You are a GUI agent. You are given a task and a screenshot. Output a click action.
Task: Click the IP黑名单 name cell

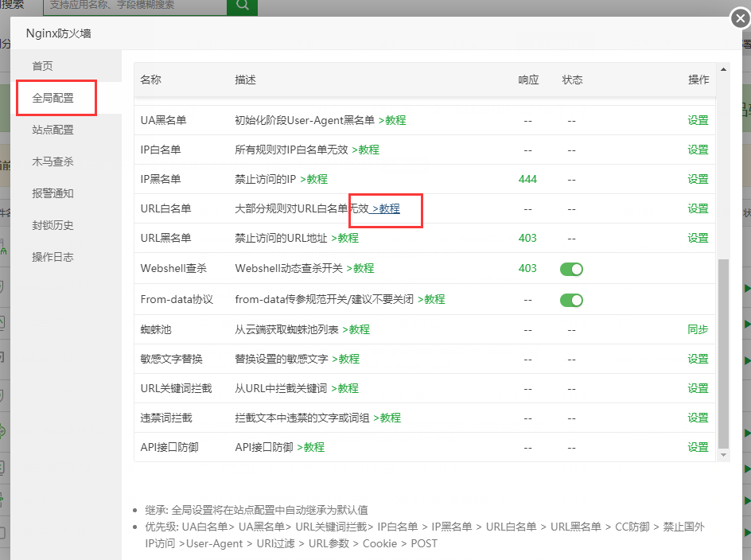coord(161,179)
